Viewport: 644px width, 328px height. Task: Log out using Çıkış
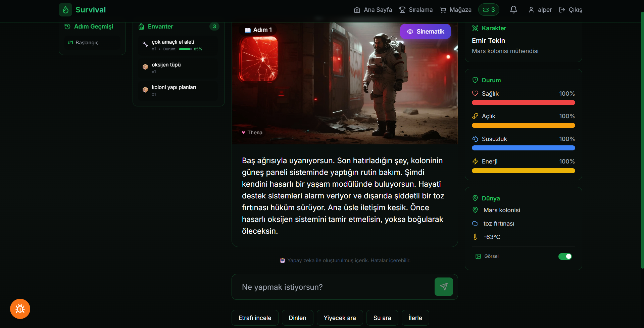click(571, 10)
